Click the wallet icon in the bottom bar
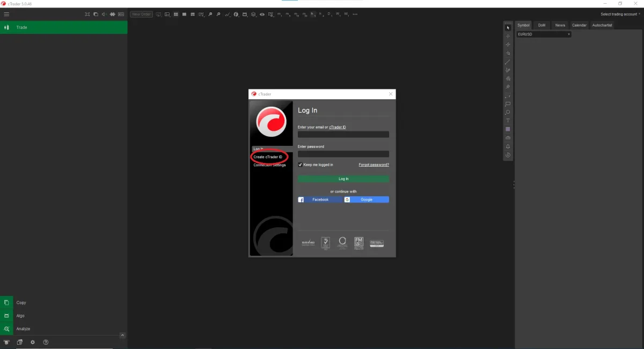Viewport: 644px width, 349px height. pyautogui.click(x=20, y=342)
